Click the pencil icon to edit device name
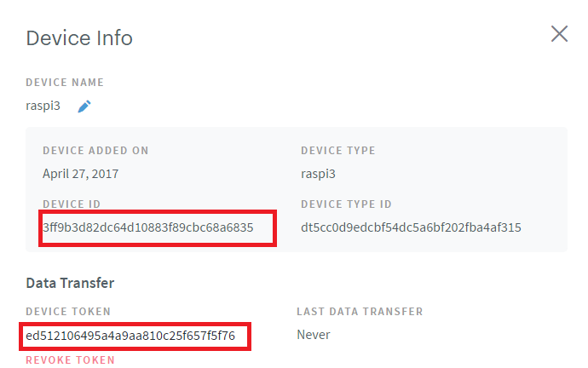 click(x=84, y=106)
